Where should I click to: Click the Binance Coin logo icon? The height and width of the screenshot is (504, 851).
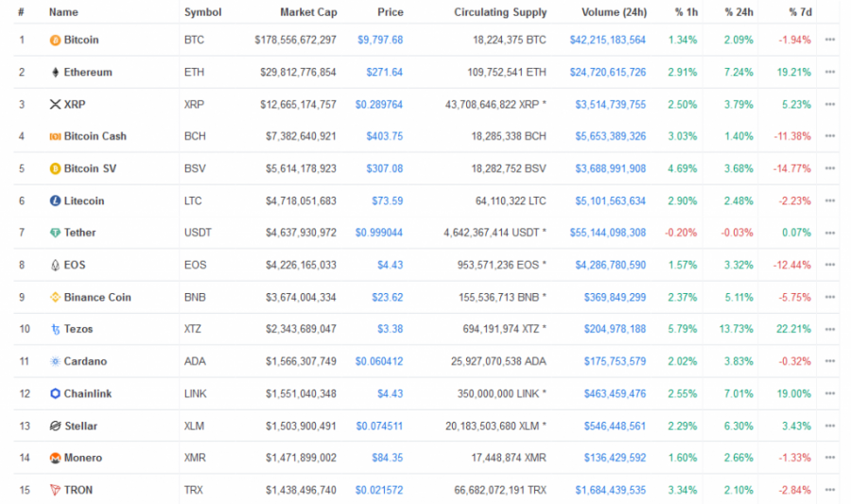55,297
